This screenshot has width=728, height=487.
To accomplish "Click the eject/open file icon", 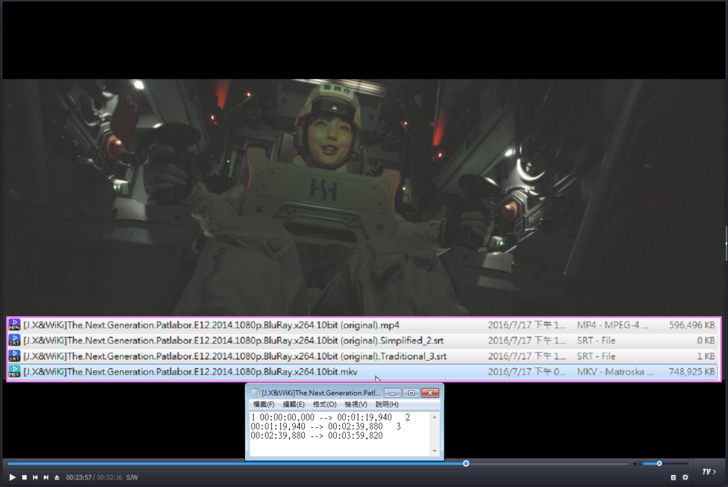I will click(57, 478).
